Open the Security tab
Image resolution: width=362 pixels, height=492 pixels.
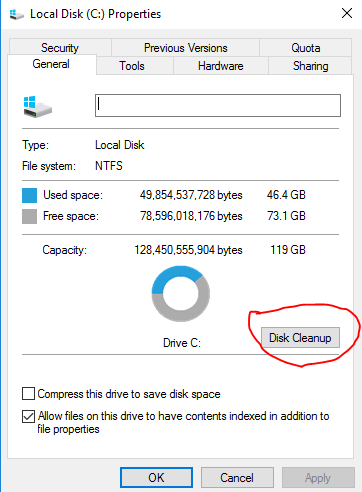pos(60,48)
